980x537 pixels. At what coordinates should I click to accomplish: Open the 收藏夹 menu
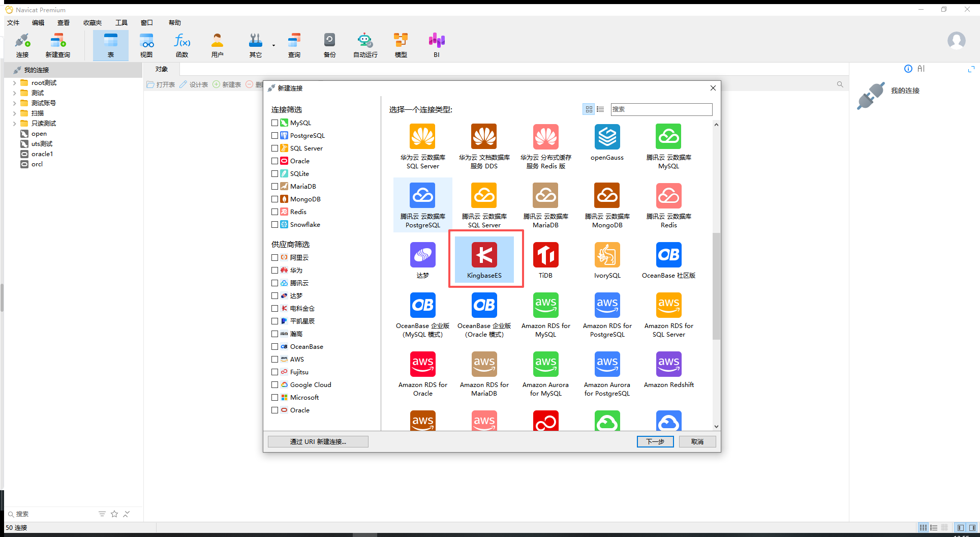(93, 22)
